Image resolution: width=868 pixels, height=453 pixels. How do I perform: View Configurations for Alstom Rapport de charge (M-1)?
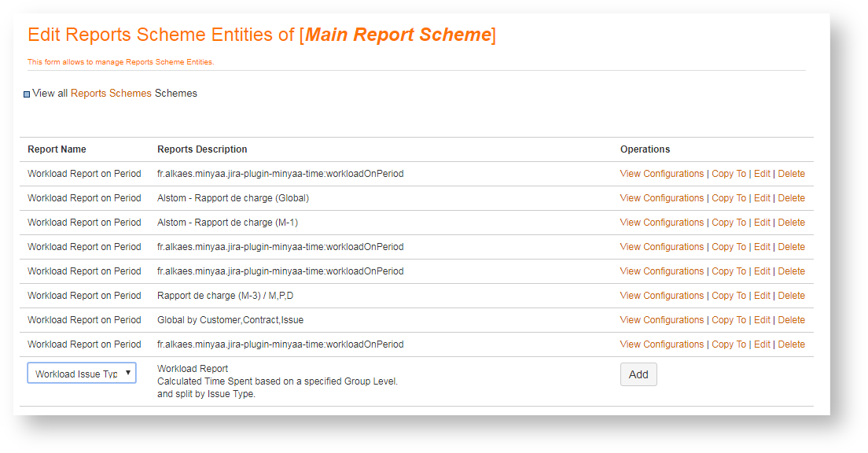(661, 223)
